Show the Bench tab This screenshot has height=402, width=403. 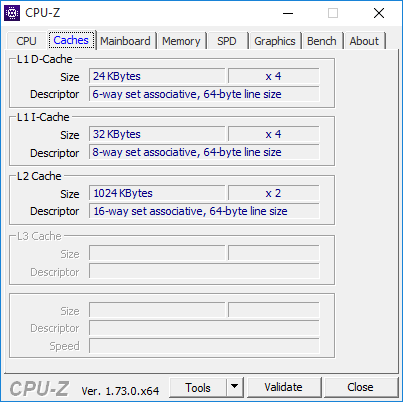coord(322,41)
